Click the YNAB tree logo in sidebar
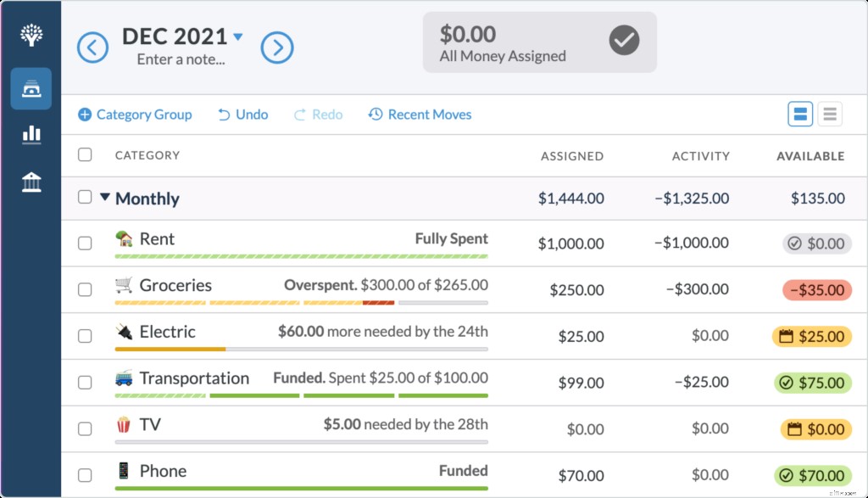Image resolution: width=868 pixels, height=498 pixels. (31, 34)
